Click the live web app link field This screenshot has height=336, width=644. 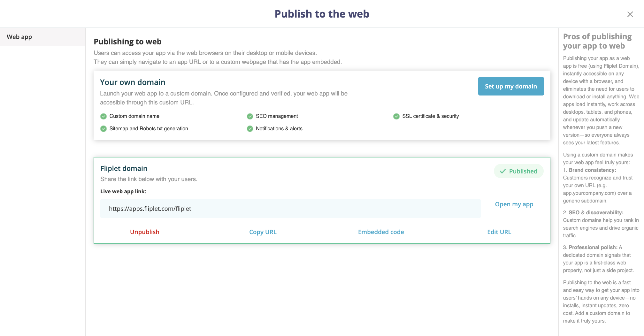click(x=290, y=209)
